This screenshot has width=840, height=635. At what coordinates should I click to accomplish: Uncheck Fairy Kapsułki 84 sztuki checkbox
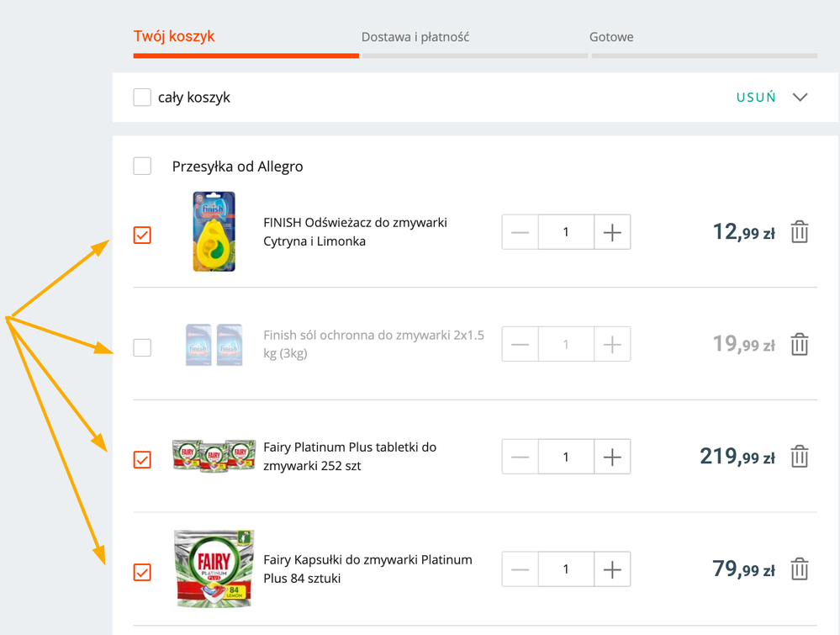[x=142, y=572]
